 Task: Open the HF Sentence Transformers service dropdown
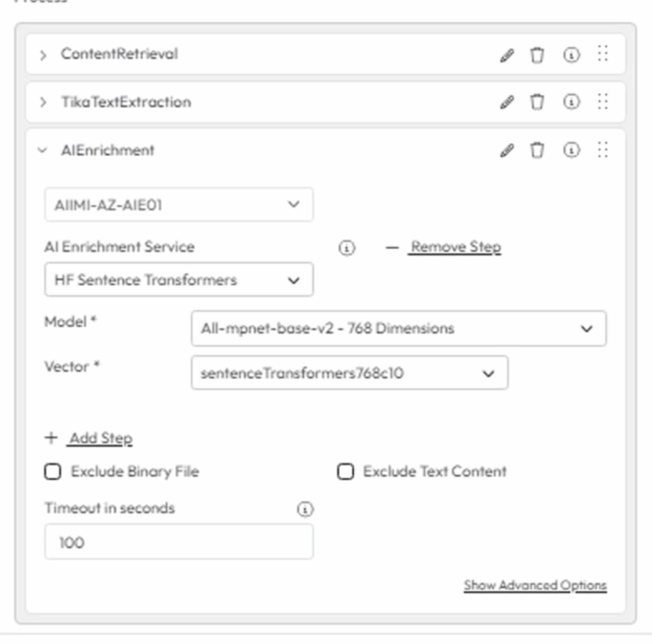(179, 280)
